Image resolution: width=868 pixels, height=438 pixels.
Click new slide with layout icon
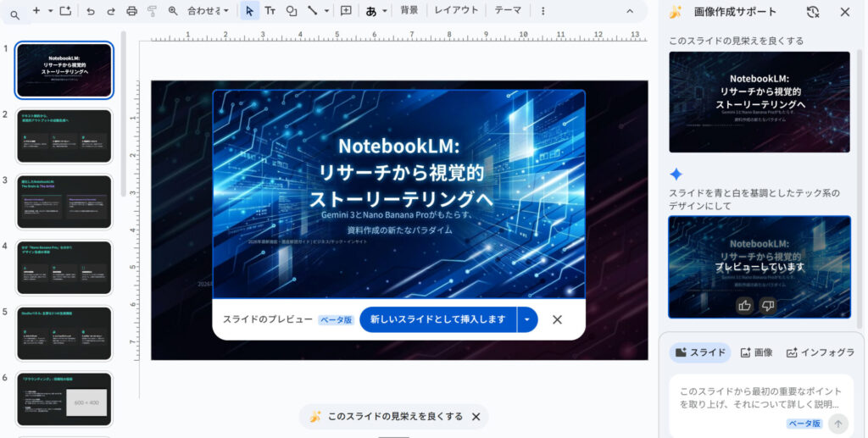click(x=65, y=10)
